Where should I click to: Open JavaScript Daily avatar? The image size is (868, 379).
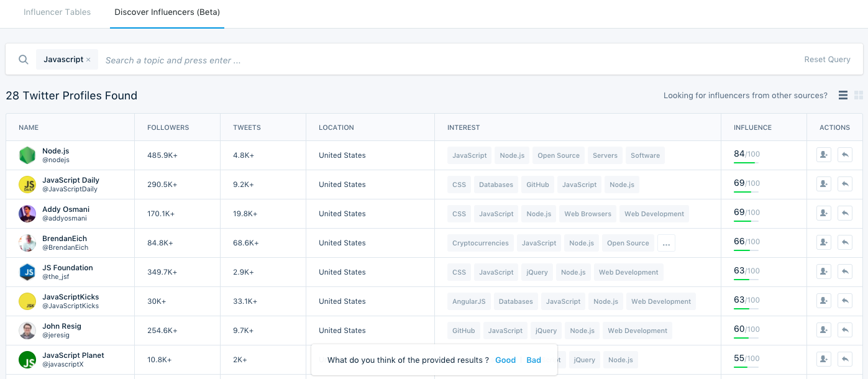point(27,185)
